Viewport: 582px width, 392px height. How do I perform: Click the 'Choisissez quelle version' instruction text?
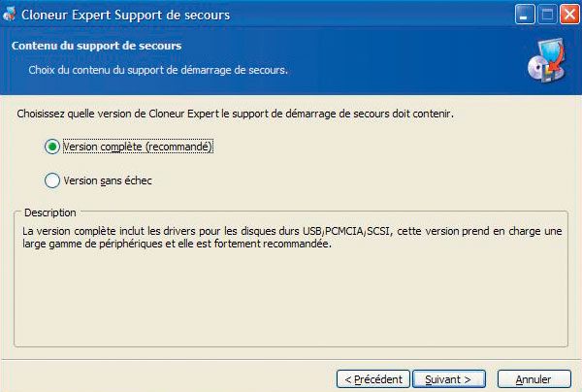[235, 114]
